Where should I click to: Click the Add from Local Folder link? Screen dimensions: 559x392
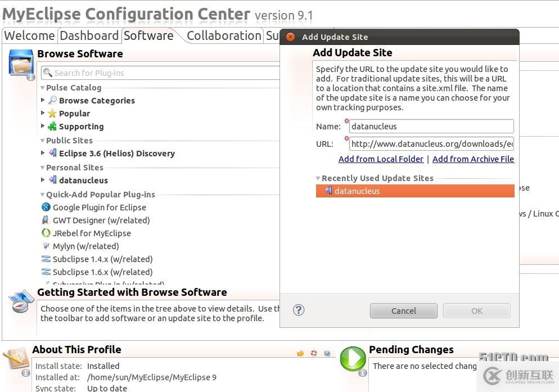coord(381,159)
